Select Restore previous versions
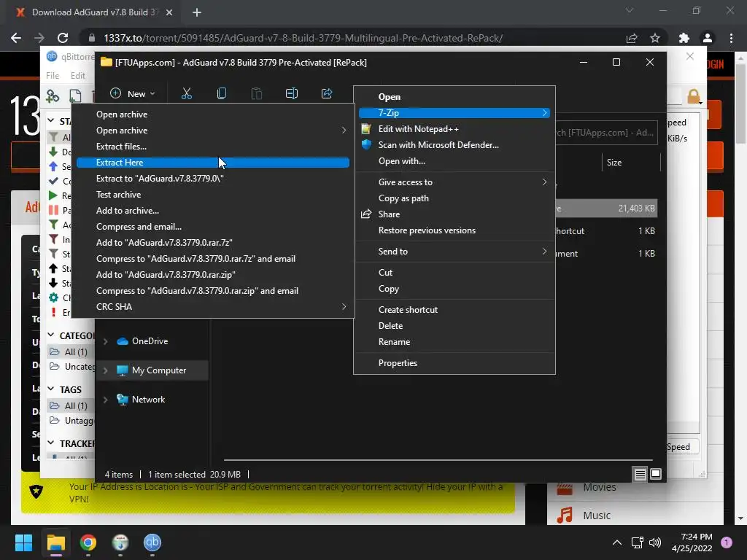Image resolution: width=747 pixels, height=560 pixels. point(427,230)
